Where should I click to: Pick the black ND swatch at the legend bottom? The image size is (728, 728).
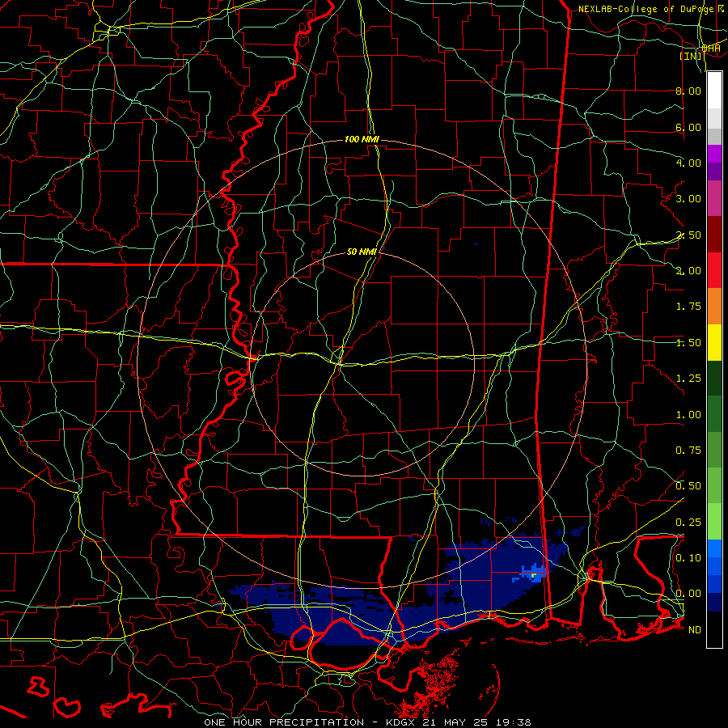coord(714,629)
